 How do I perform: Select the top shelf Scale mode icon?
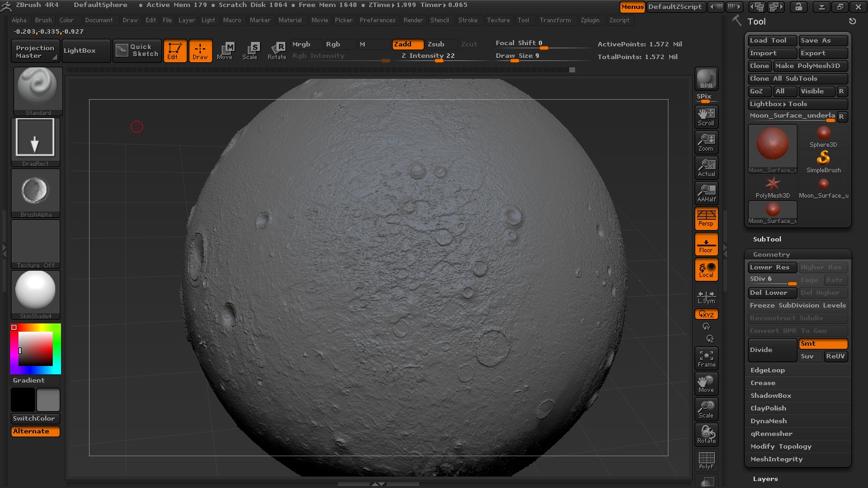pyautogui.click(x=250, y=51)
